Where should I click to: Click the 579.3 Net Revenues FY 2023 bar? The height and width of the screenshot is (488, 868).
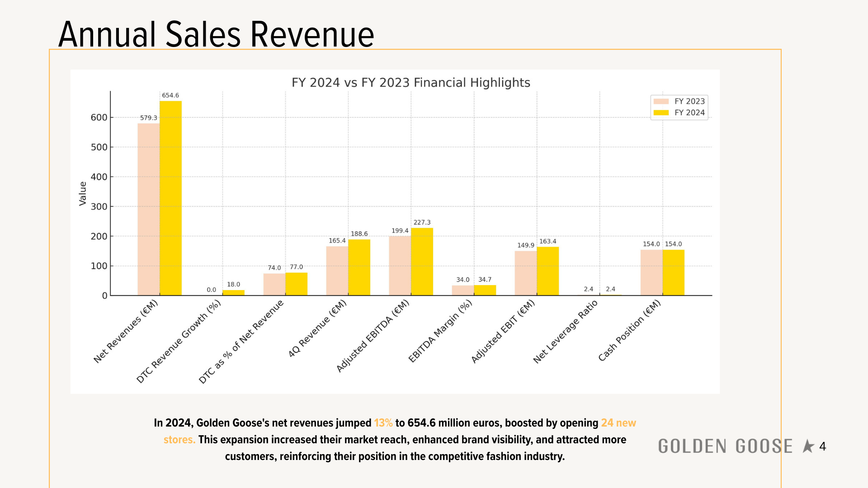point(148,210)
